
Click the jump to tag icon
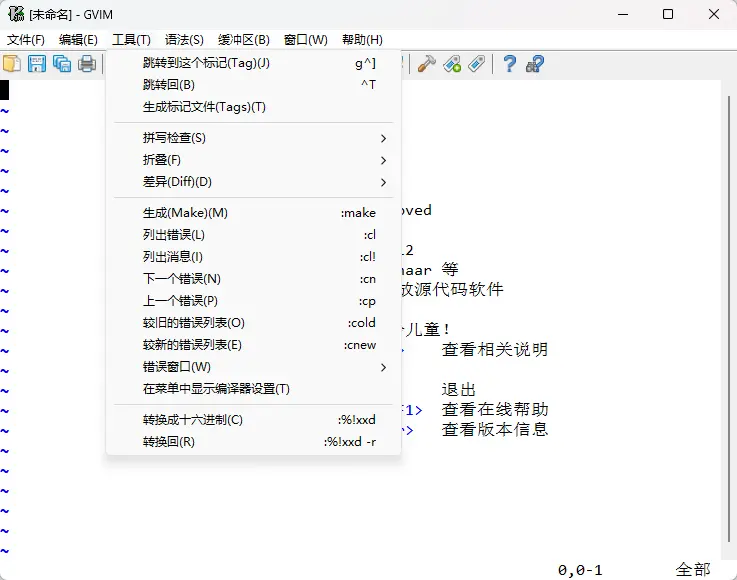point(477,63)
